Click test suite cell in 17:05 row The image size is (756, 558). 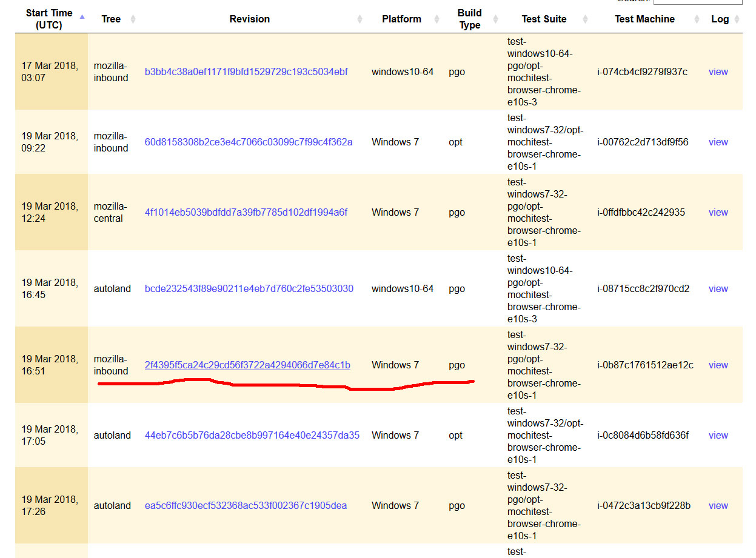point(545,435)
